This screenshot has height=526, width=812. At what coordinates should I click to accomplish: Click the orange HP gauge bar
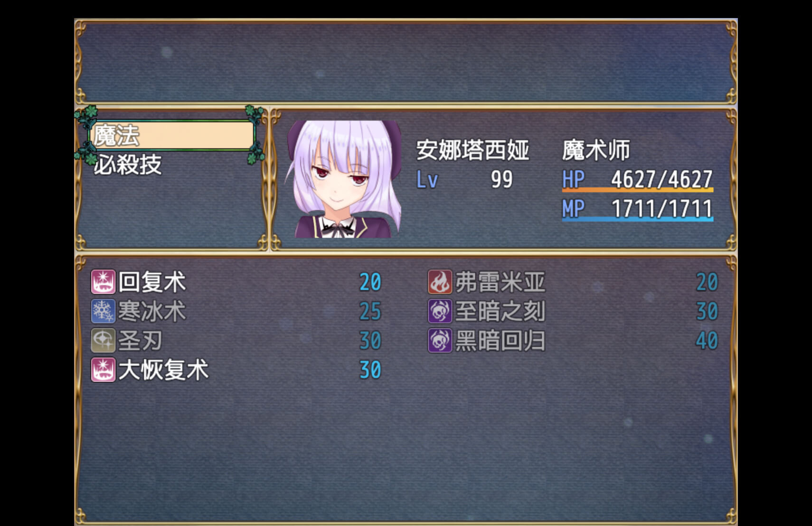tap(637, 190)
